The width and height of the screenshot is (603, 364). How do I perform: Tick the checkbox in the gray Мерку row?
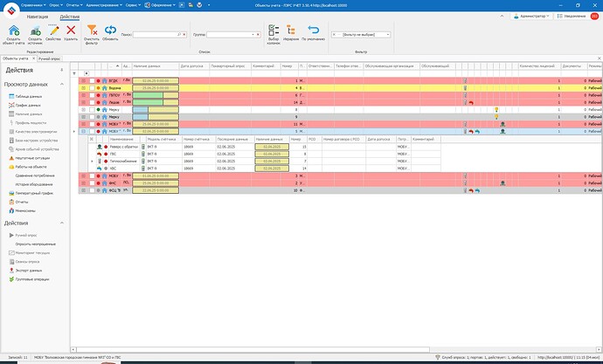[92, 117]
